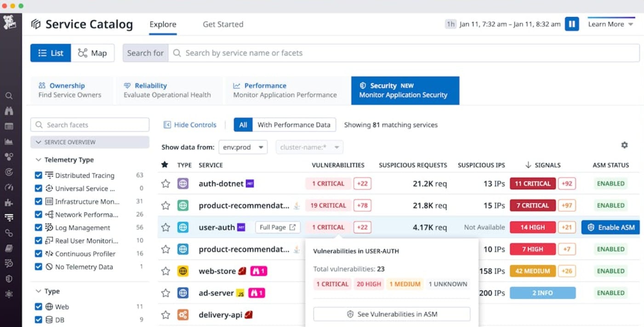Click the Metrics chart icon in sidebar
Screen dimensions: 644x327
(x=9, y=141)
